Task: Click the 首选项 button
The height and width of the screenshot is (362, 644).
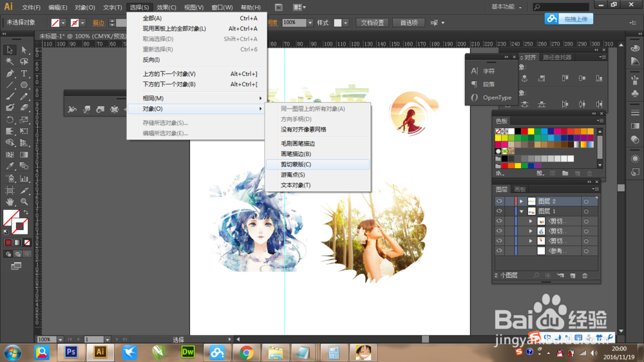Action: click(409, 23)
